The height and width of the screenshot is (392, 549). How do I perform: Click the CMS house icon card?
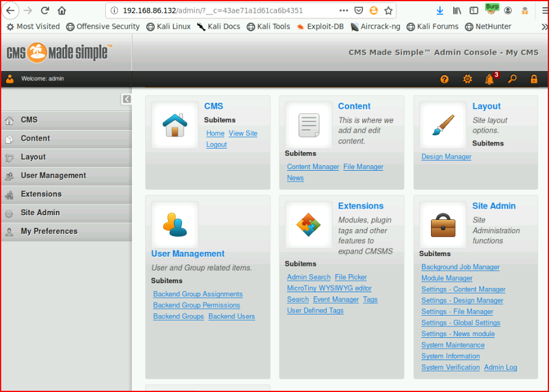[x=175, y=125]
